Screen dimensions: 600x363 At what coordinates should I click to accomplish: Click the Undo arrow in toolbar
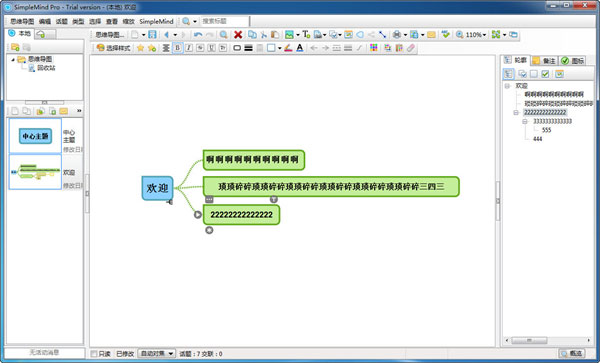(x=198, y=35)
